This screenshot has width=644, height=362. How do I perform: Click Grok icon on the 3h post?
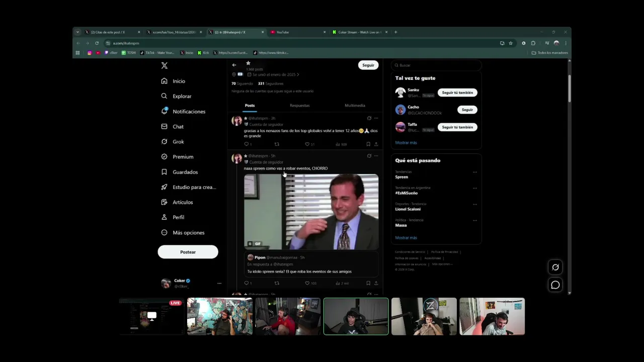point(369,118)
